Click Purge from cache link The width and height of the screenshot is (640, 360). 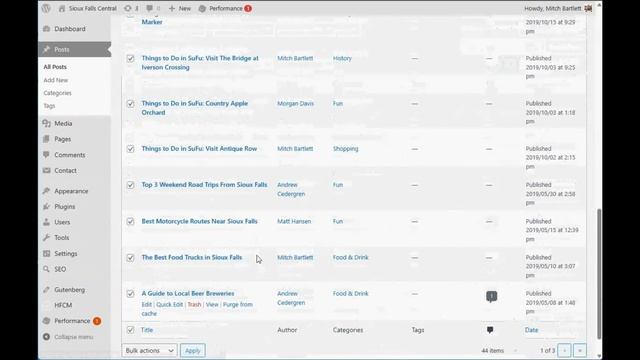[x=197, y=309]
